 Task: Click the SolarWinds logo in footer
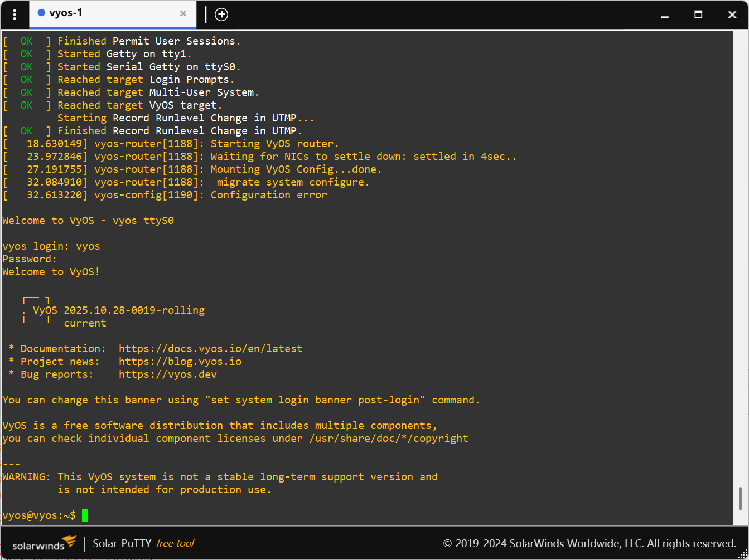(x=45, y=543)
